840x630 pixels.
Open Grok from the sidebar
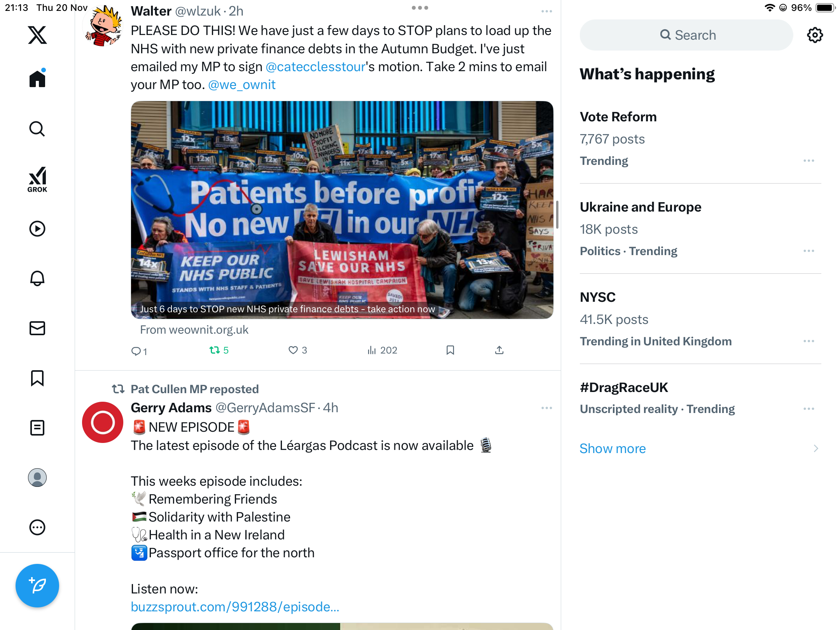(x=37, y=179)
